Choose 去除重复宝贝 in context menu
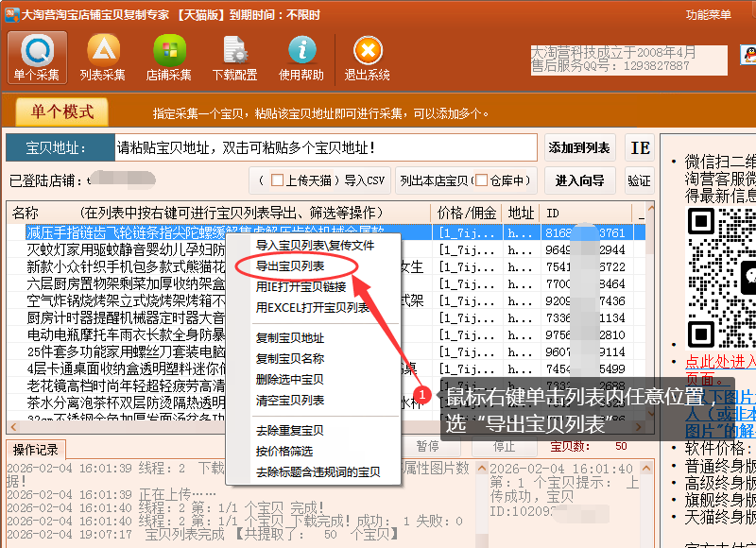 (x=290, y=431)
